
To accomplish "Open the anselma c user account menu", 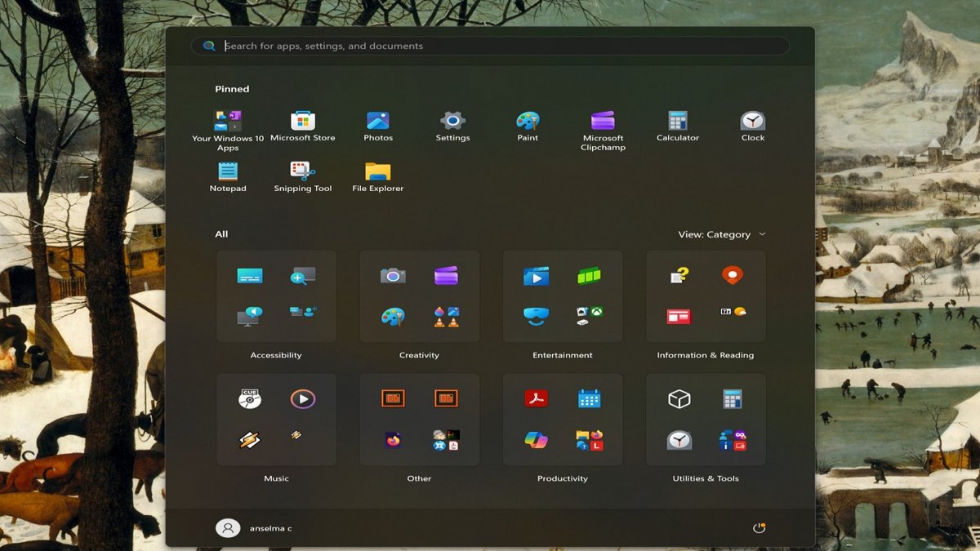I will tap(254, 528).
